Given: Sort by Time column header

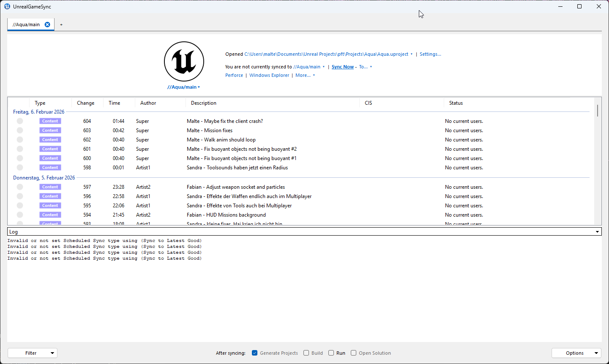Looking at the screenshot, I should pos(119,103).
